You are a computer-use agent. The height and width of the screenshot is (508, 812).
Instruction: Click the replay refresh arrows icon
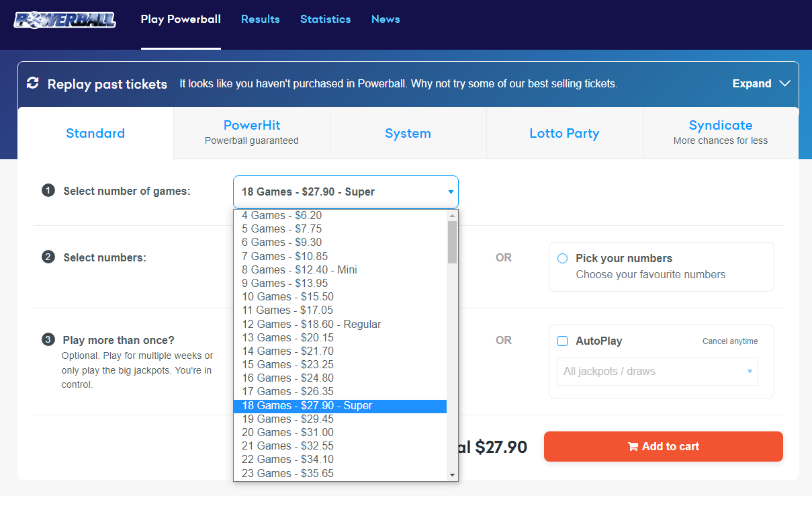point(32,83)
